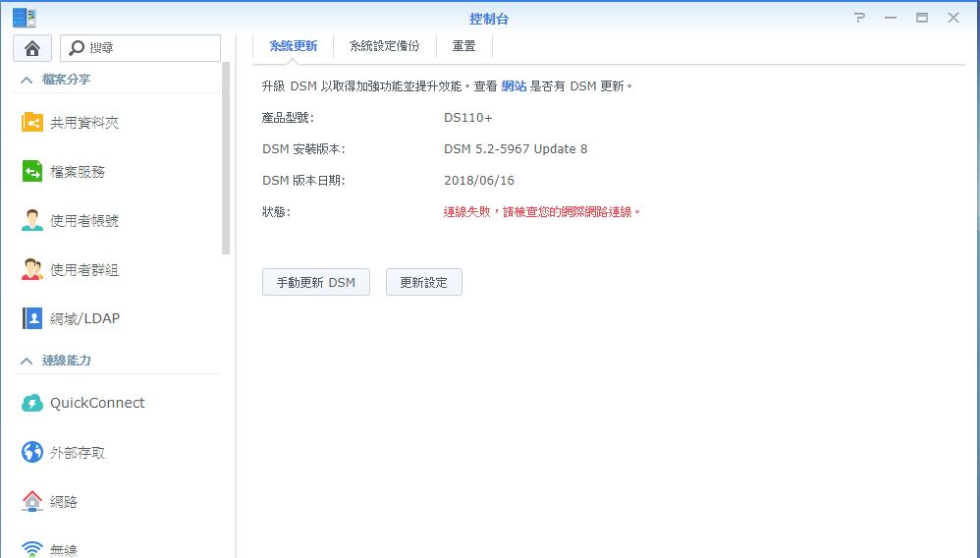Click the 狀態 label

pos(276,212)
